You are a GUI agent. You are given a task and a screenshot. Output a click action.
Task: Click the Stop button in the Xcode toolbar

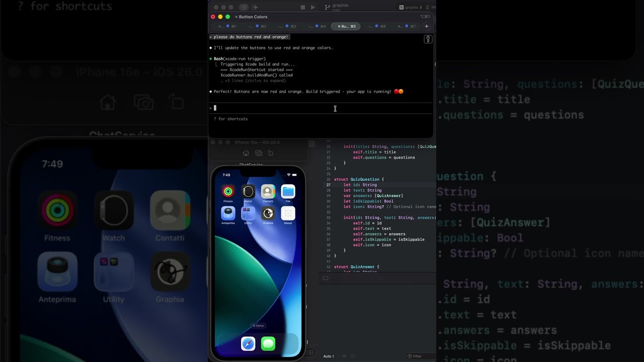point(303,7)
